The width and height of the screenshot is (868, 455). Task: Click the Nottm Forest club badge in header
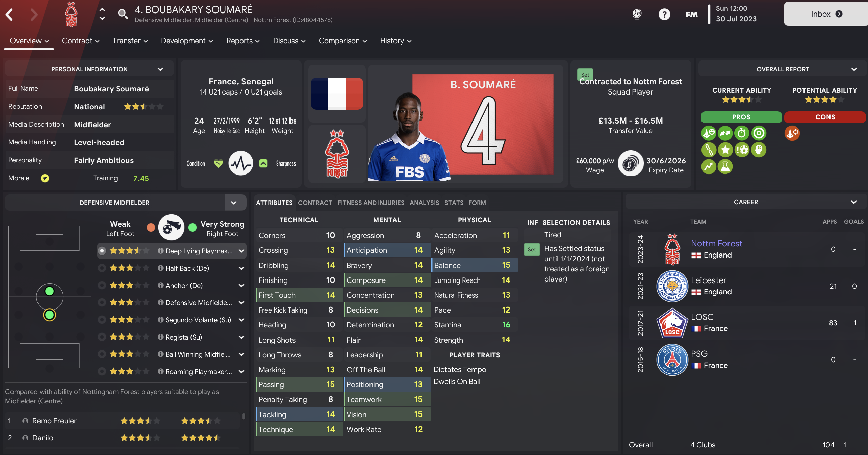coord(71,15)
